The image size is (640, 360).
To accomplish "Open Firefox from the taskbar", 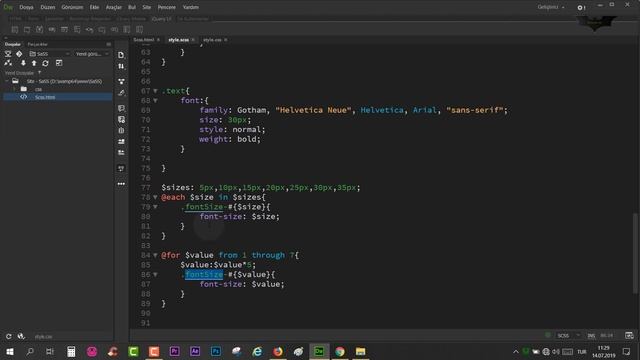I will pos(278,351).
